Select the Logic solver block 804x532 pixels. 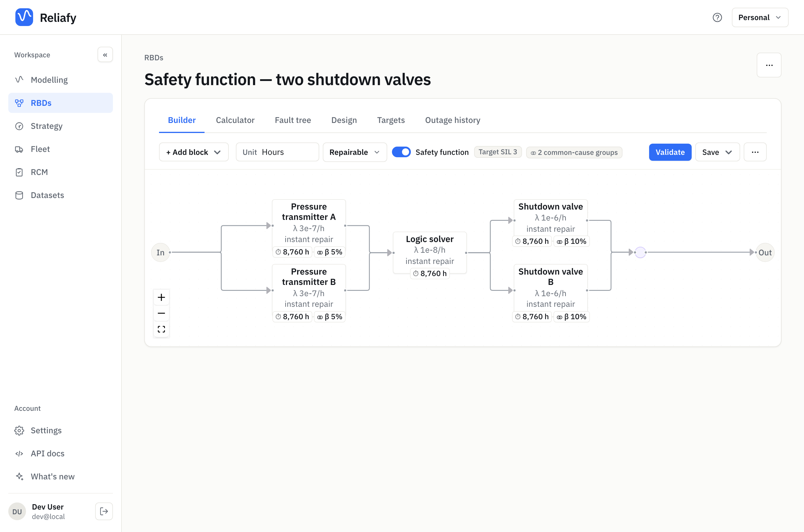pyautogui.click(x=429, y=252)
